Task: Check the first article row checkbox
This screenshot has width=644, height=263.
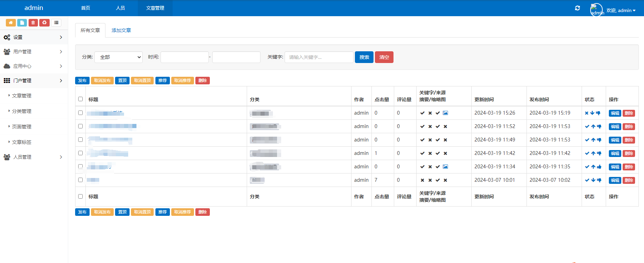Action: (80, 113)
